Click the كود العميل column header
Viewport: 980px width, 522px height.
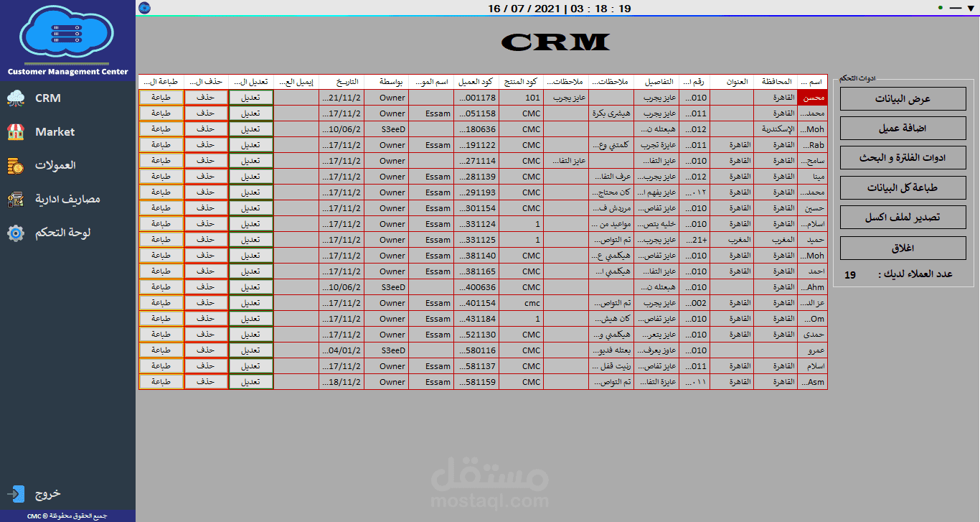click(476, 82)
